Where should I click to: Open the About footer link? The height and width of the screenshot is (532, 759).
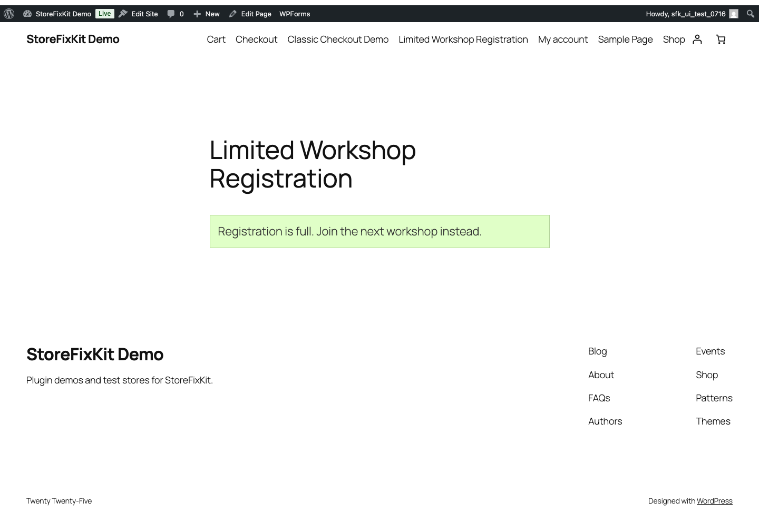pos(601,375)
